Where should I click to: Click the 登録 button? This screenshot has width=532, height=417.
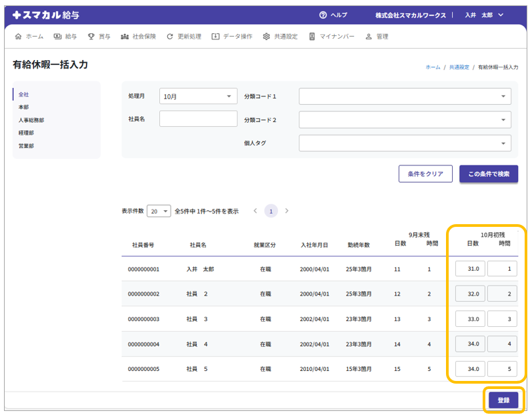point(503,400)
